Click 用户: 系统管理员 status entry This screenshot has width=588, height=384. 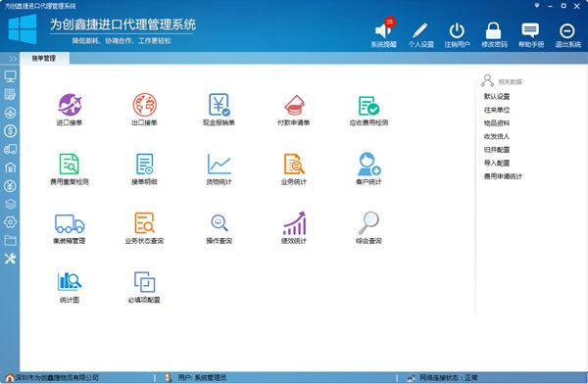click(202, 377)
